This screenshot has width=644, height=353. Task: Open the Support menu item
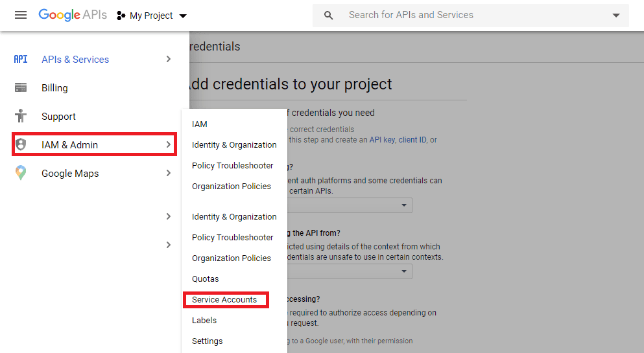[x=58, y=117]
